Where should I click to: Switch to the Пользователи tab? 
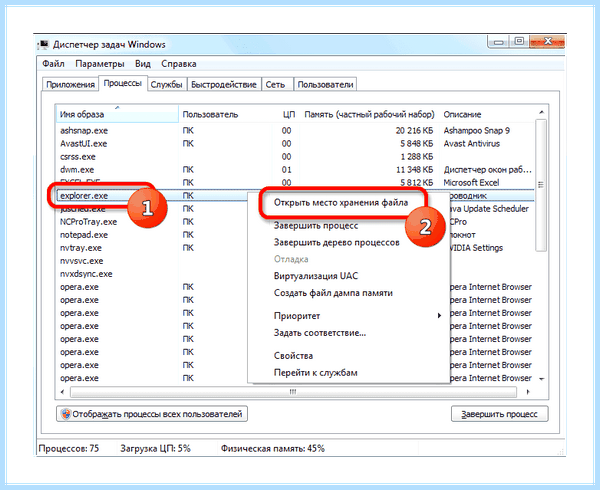point(325,85)
